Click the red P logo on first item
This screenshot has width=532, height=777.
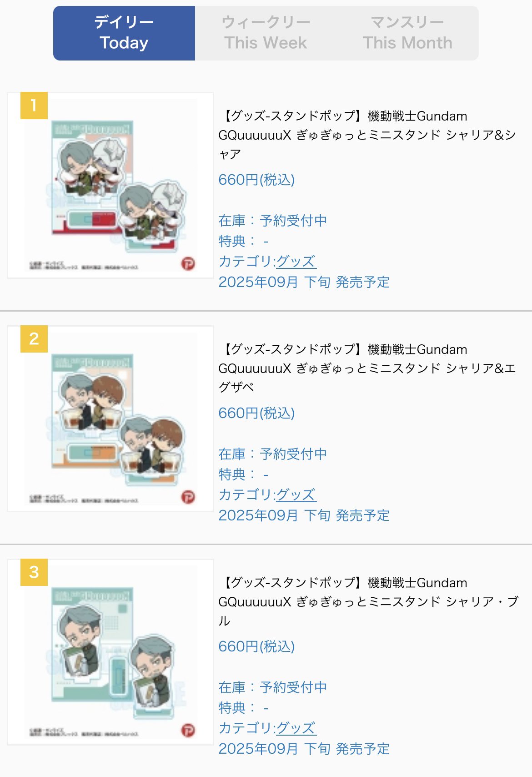(x=188, y=263)
